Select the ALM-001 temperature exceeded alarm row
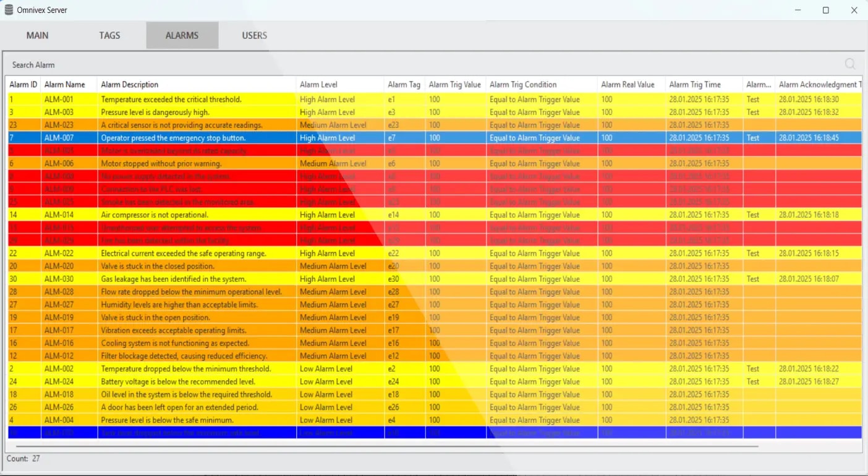 tap(171, 100)
